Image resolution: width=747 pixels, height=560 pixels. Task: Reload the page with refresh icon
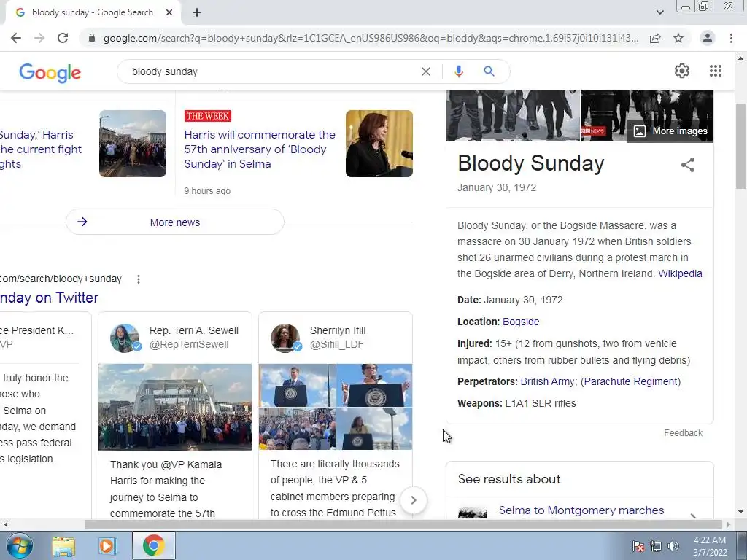(x=63, y=38)
